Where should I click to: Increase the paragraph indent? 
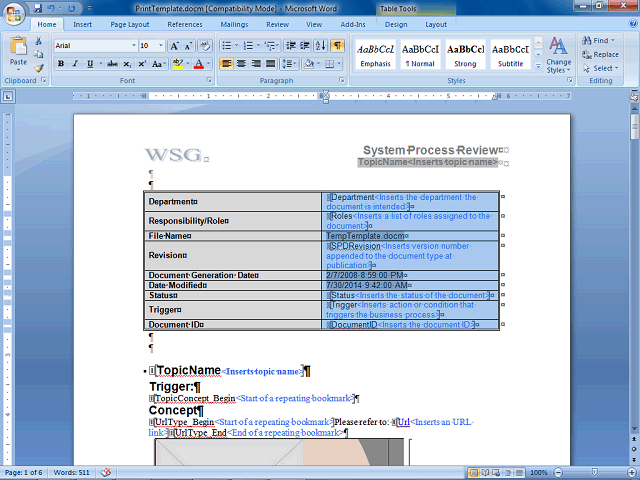pyautogui.click(x=305, y=46)
